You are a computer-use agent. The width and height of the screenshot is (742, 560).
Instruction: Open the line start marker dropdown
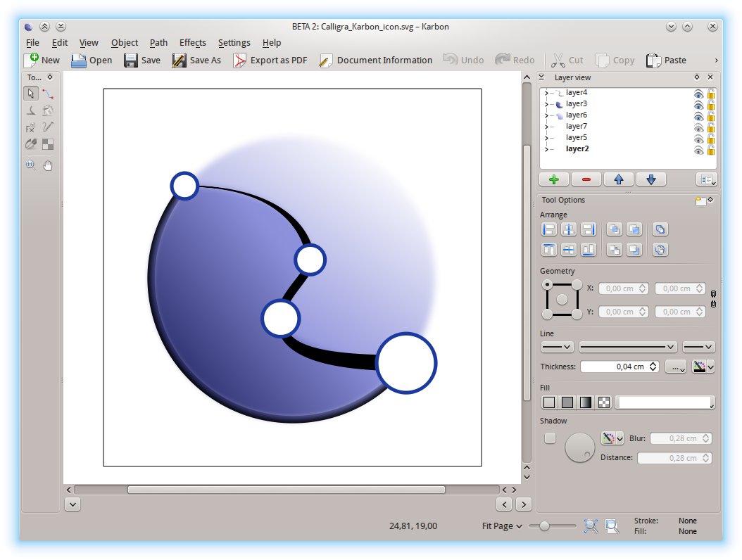pyautogui.click(x=557, y=347)
